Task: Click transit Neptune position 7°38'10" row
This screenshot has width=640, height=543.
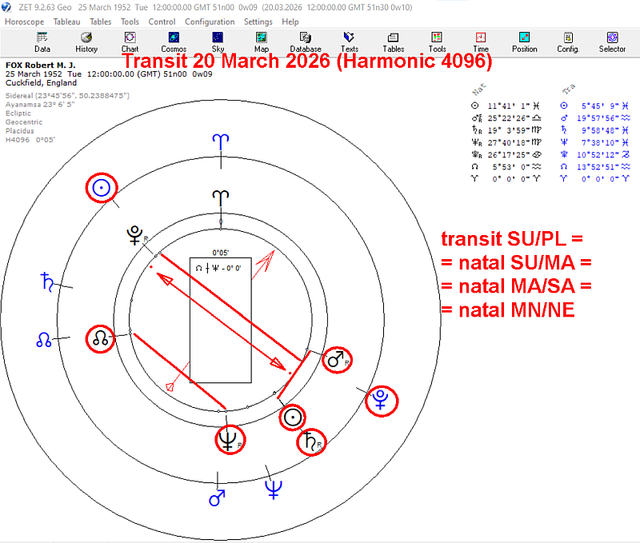Action: 595,142
